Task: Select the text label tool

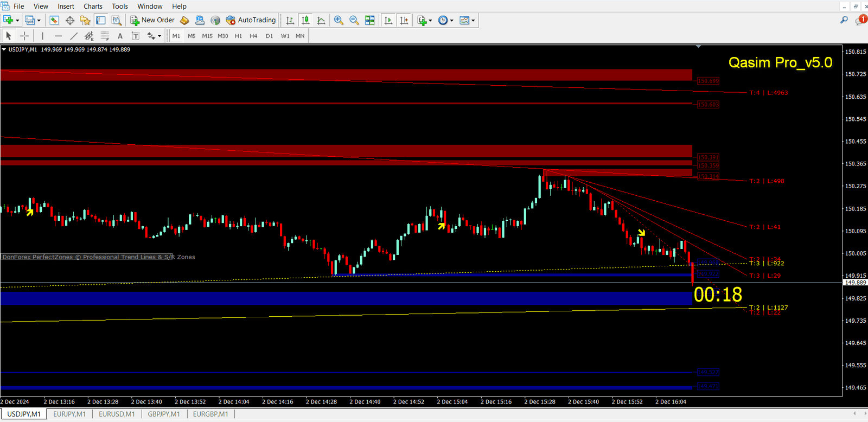Action: [x=136, y=36]
